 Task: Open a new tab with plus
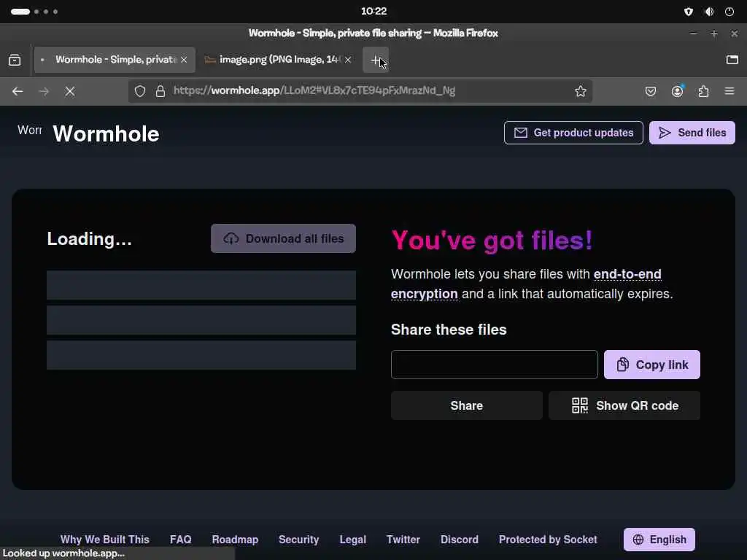[376, 60]
